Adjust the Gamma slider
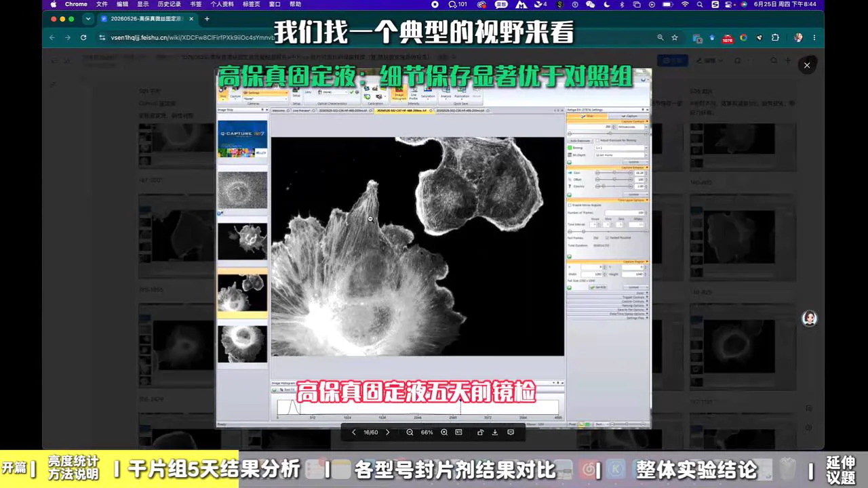 point(614,186)
